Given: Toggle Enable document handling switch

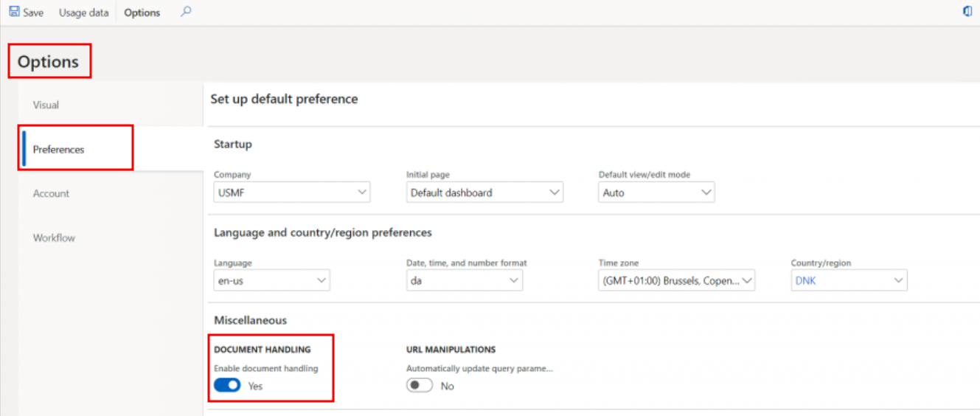Looking at the screenshot, I should point(227,385).
